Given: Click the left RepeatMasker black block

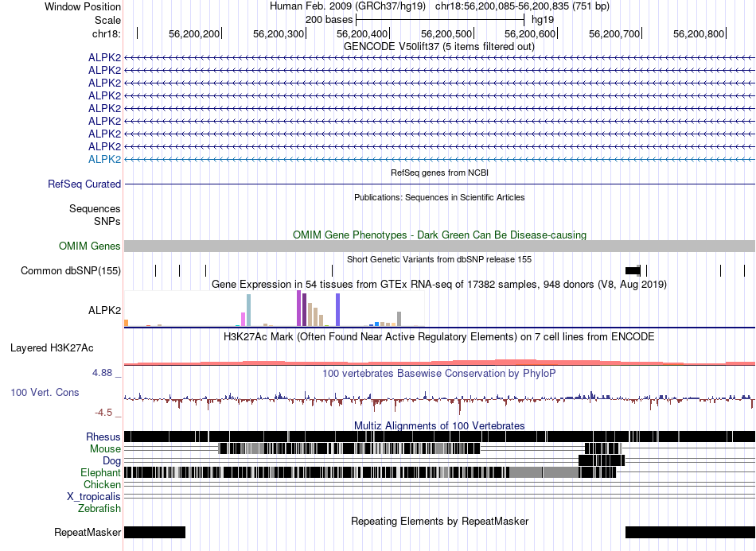Looking at the screenshot, I should 154,532.
